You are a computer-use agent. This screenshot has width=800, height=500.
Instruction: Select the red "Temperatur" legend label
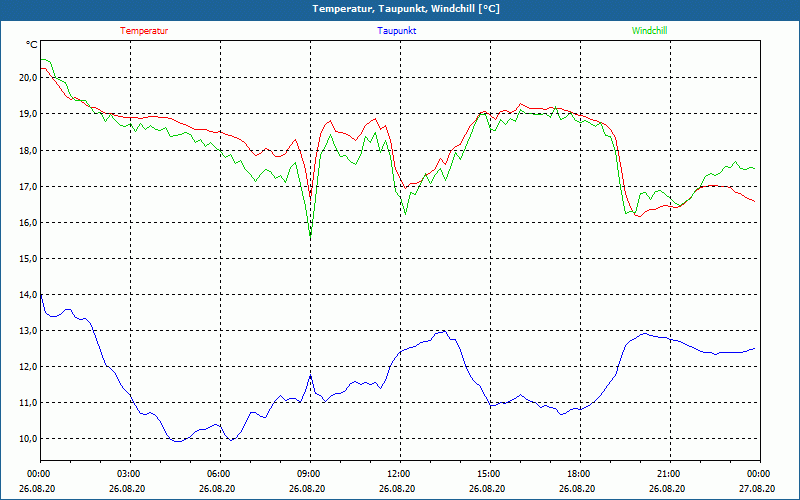pyautogui.click(x=144, y=31)
